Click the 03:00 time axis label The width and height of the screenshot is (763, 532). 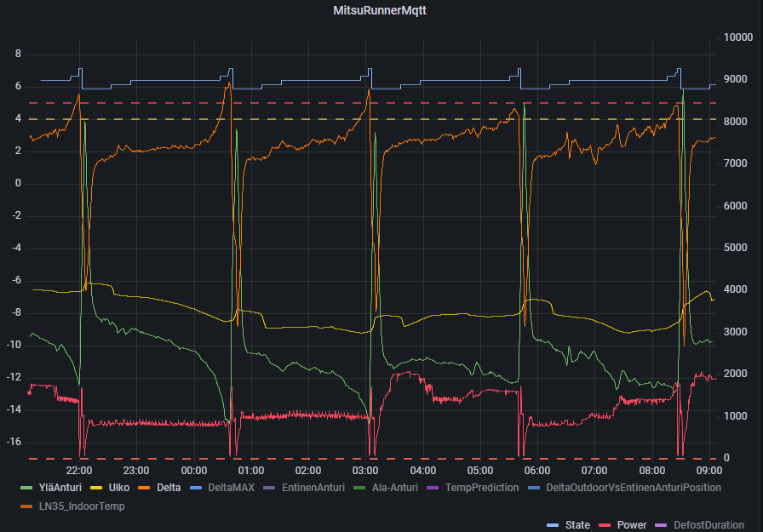click(365, 470)
